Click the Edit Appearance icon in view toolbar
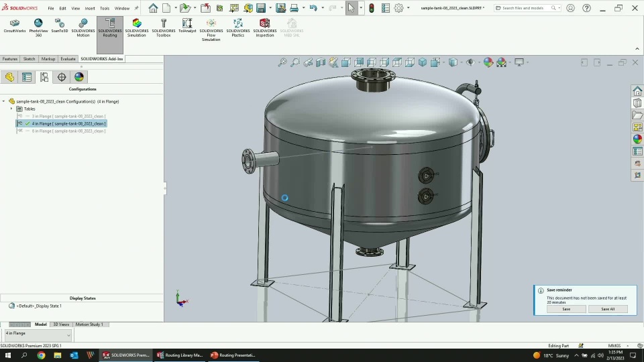The image size is (644, 362). 488,62
